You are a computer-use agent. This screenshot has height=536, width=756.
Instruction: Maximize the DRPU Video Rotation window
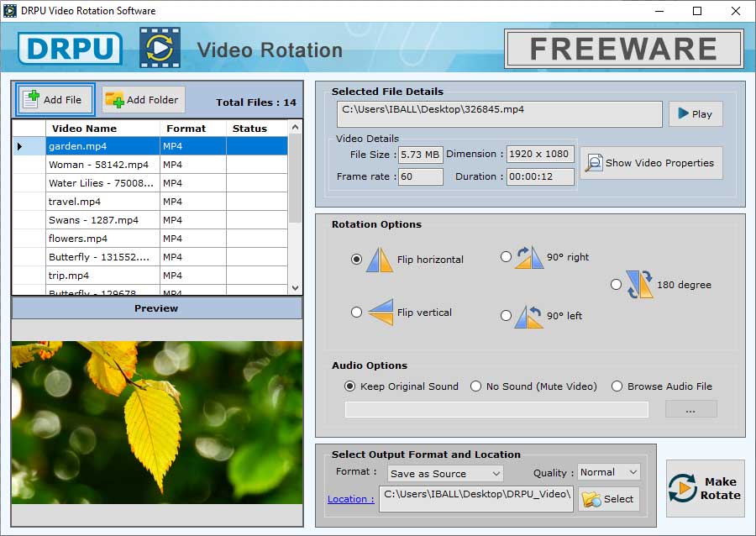pos(697,11)
